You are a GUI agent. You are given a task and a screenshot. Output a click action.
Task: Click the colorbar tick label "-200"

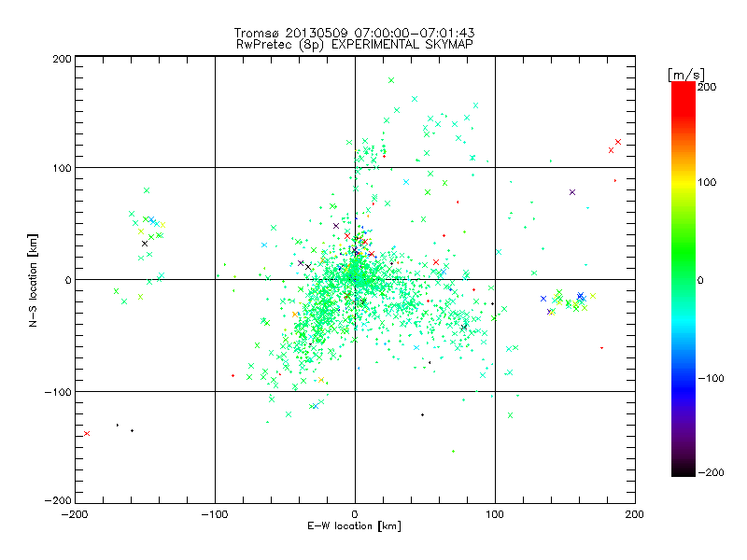(712, 472)
